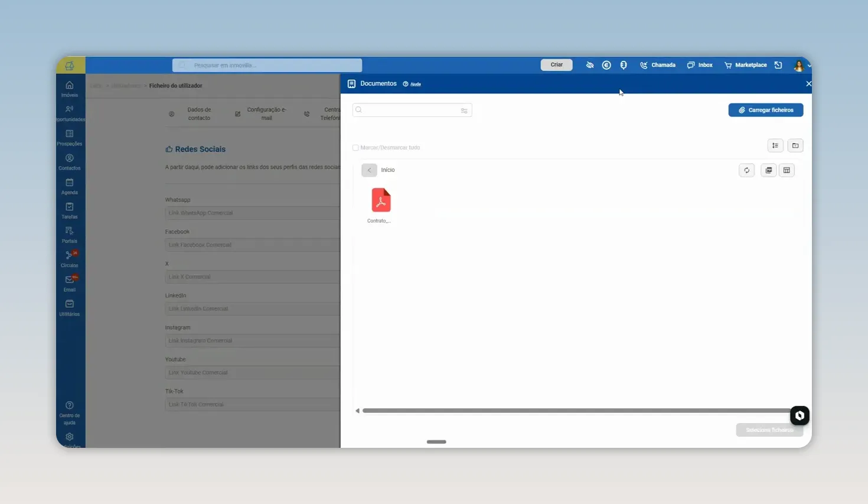Open Círculos with the notification badge
Viewport: 868px width, 504px height.
[x=70, y=258]
